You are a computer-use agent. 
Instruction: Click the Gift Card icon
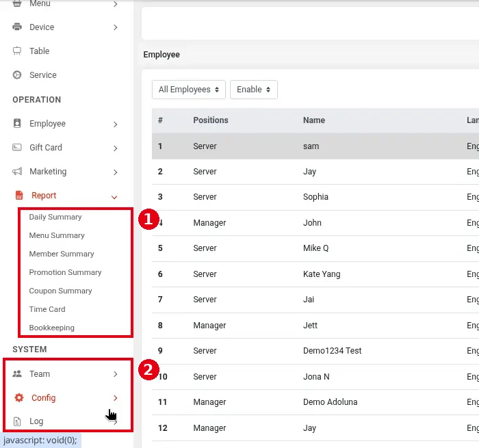point(17,148)
